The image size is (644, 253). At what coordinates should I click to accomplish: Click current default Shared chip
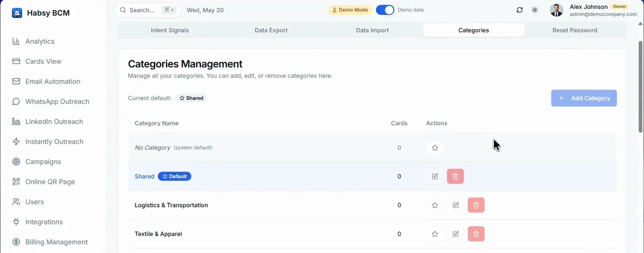192,98
